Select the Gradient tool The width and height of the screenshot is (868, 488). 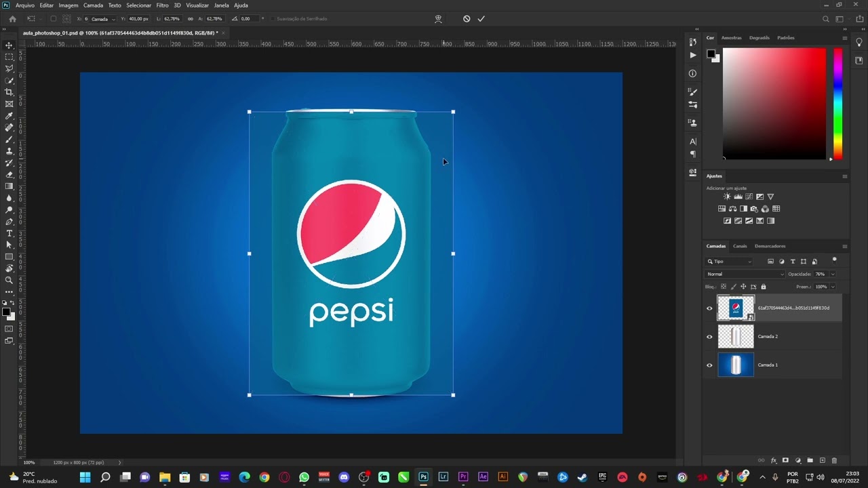(9, 186)
